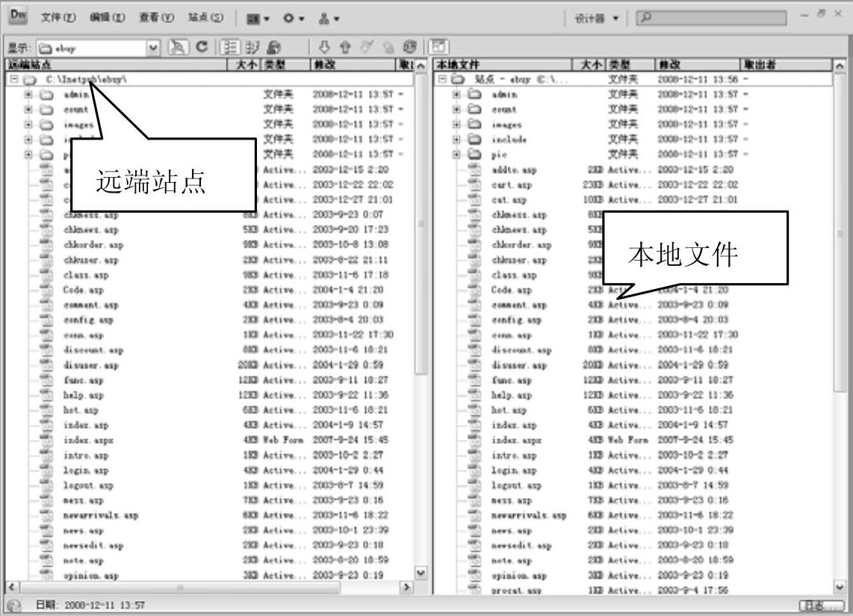The height and width of the screenshot is (616, 853).
Task: Open the Extend Dreamweaver gear menu
Action: coord(293,18)
